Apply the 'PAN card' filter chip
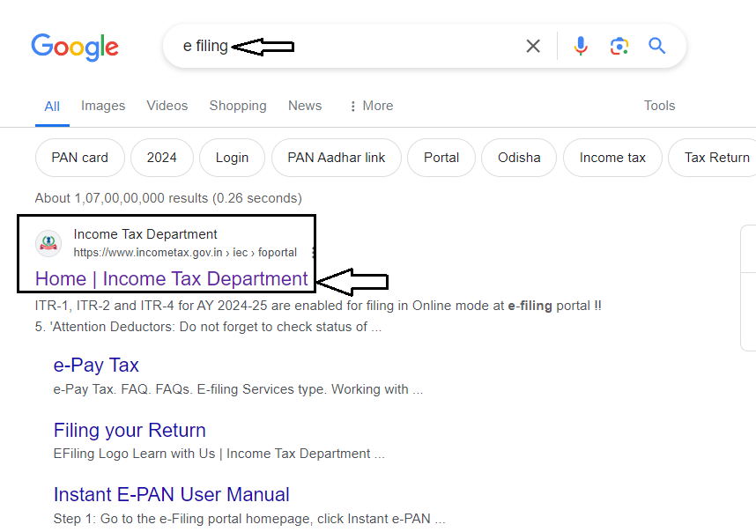This screenshot has height=532, width=756. (80, 158)
